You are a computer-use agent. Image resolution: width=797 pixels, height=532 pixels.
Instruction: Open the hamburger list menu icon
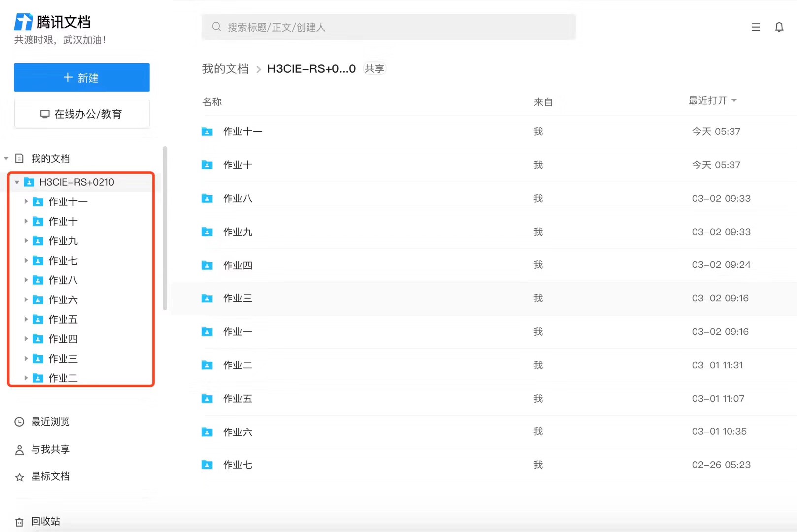(x=756, y=27)
